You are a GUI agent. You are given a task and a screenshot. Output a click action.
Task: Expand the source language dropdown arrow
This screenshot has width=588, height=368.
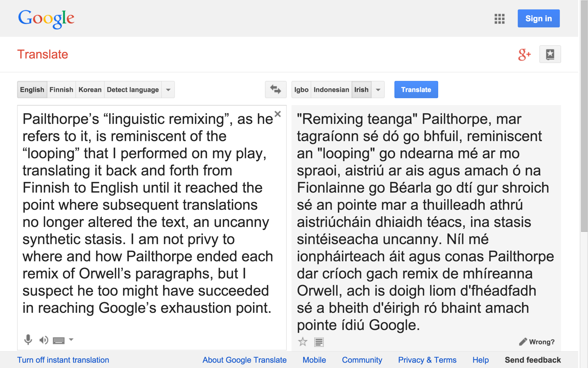click(x=168, y=90)
